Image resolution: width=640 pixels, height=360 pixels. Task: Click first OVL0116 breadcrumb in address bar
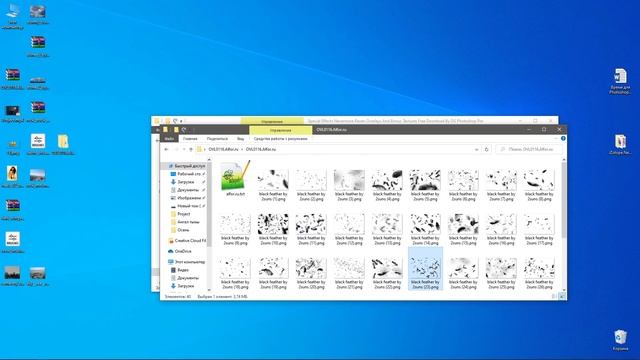click(223, 149)
